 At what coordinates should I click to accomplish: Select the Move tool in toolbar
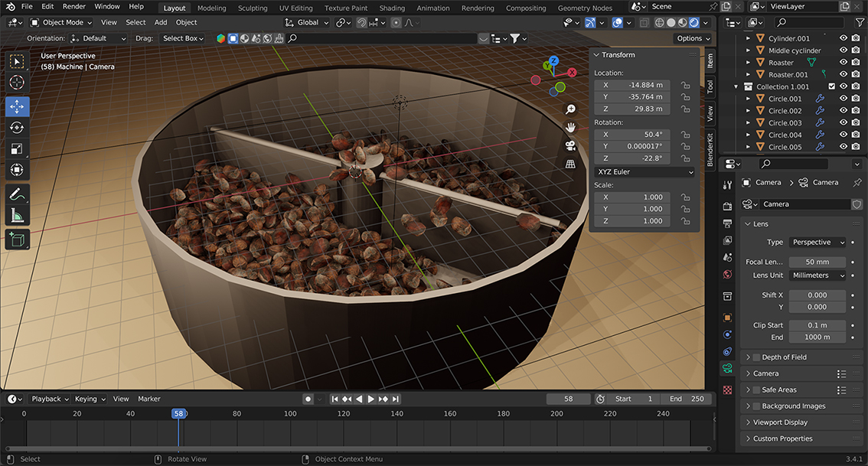(x=17, y=106)
